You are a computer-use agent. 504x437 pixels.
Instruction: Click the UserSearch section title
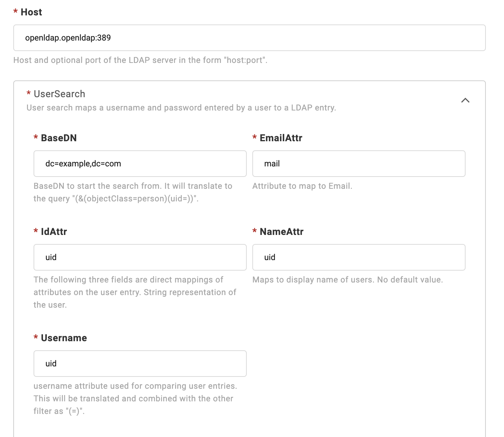(x=59, y=94)
